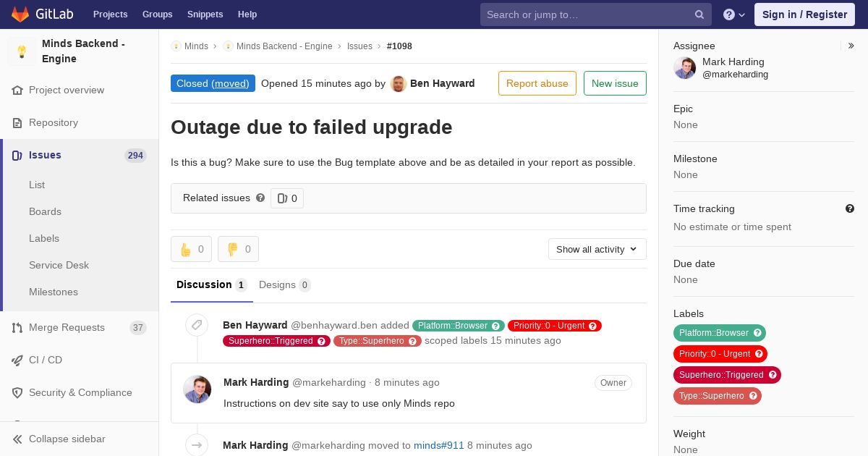
Task: Open Service Desk submenu item
Action: click(x=59, y=265)
